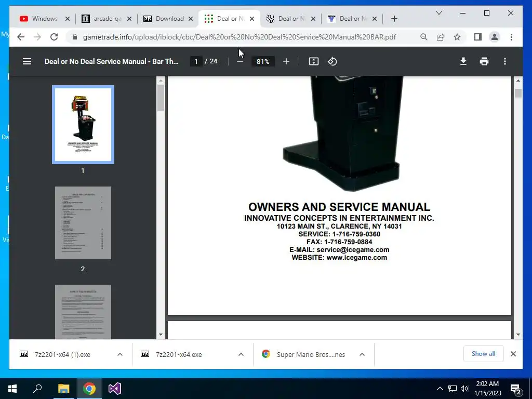
Task: Click the page number input field
Action: pyautogui.click(x=196, y=61)
